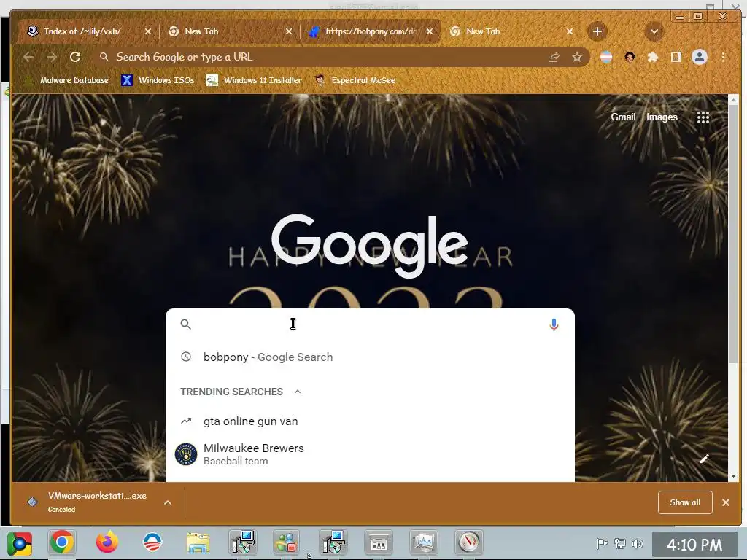Toggle the browser side panel icon
Screen dimensions: 747x560
pyautogui.click(x=676, y=57)
